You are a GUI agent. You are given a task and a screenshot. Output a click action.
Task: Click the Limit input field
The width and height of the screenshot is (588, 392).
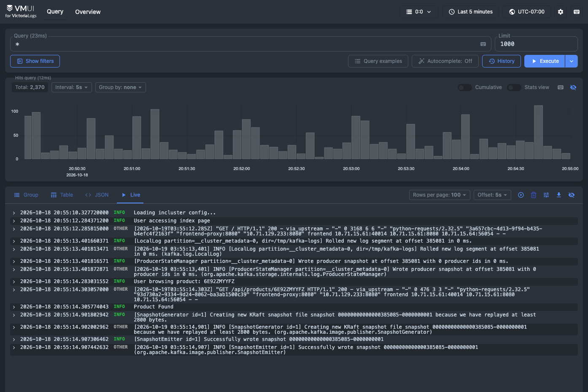(536, 44)
